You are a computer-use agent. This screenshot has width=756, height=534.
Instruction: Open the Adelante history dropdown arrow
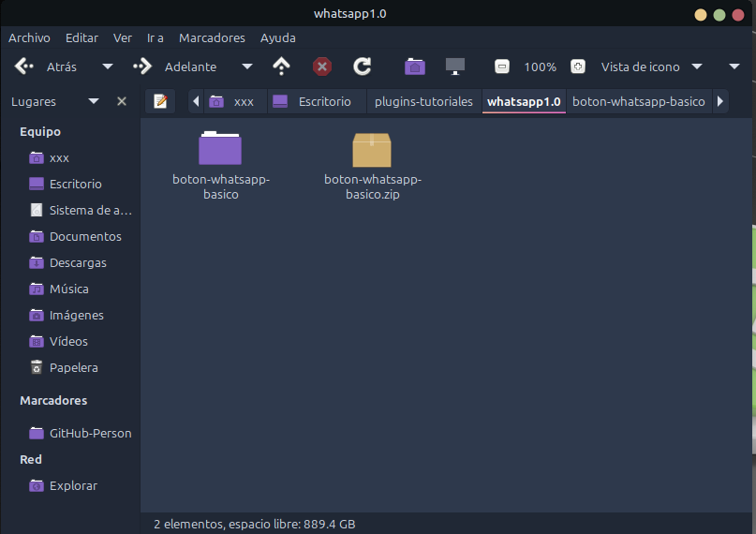pos(247,67)
